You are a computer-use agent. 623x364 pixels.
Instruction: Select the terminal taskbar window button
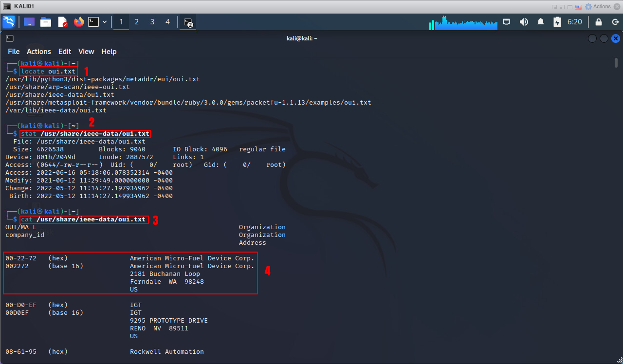188,22
